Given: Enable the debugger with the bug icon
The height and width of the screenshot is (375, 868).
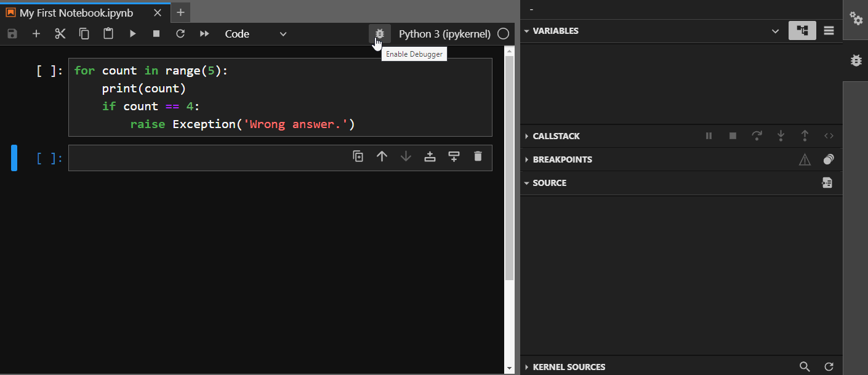Looking at the screenshot, I should coord(380,34).
